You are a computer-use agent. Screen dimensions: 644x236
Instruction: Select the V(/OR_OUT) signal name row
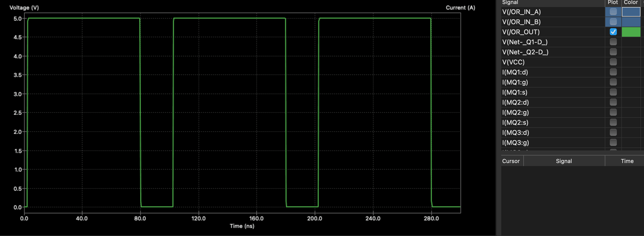point(521,32)
